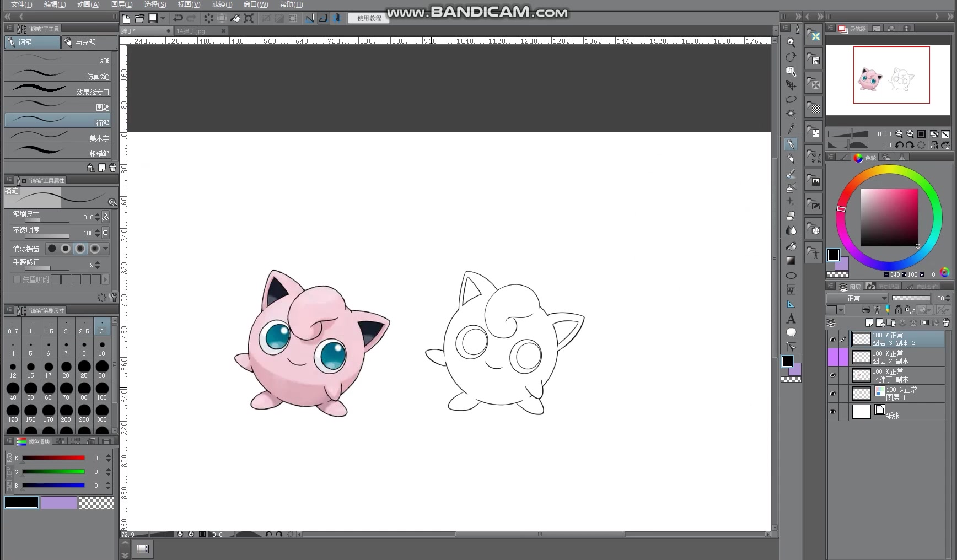Increase the layer opacity 100 stepper
The image size is (957, 560).
tap(948, 296)
